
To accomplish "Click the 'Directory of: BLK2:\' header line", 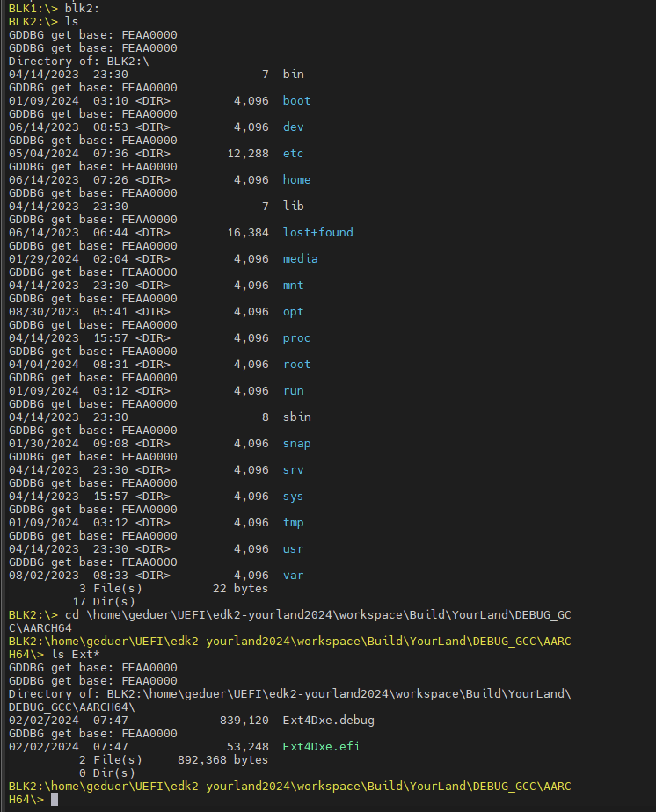I will tap(79, 62).
